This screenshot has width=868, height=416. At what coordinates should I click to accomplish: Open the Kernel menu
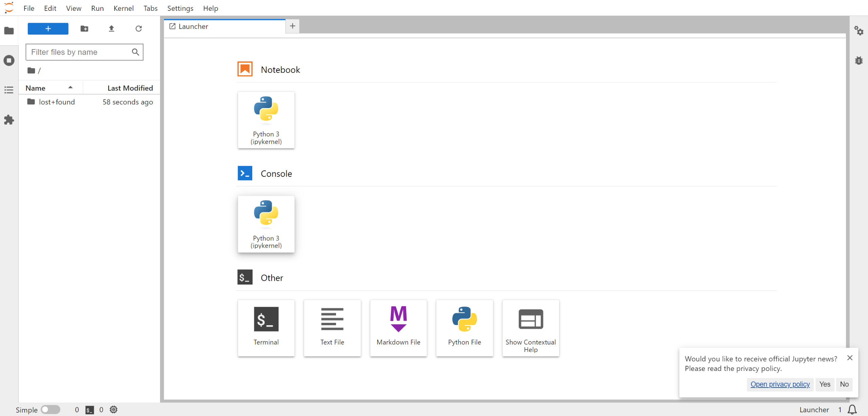coord(123,8)
